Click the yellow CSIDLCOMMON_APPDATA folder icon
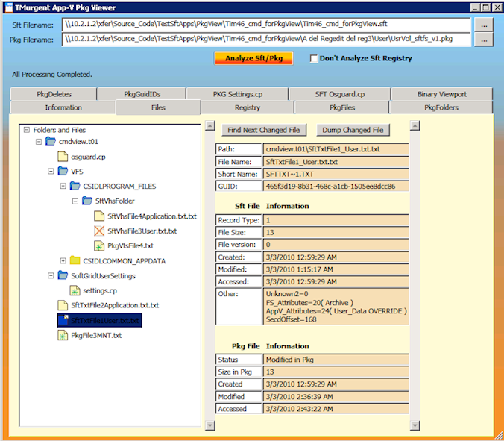The image size is (504, 441). click(75, 260)
